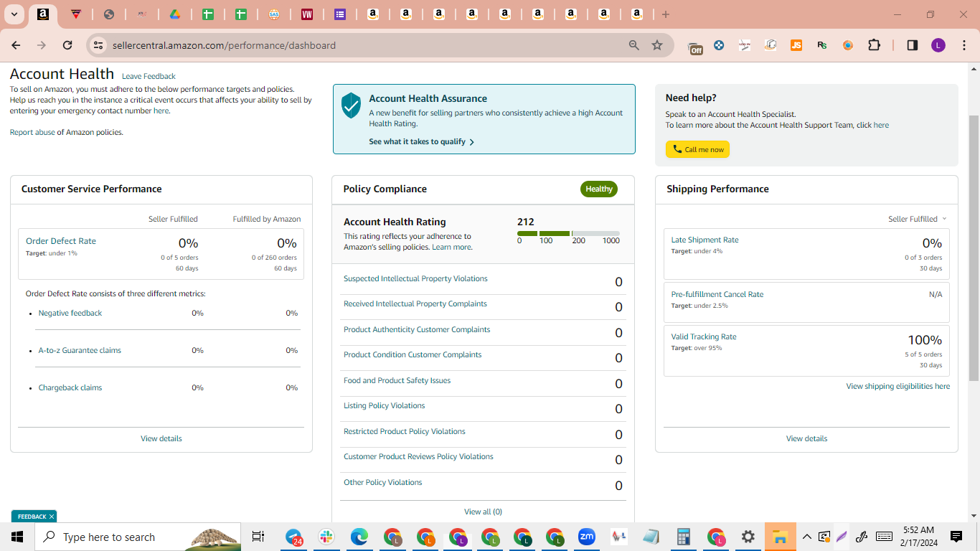Screen dimensions: 980x551
Task: Select the active Amazon Account Health tab
Action: click(x=43, y=14)
